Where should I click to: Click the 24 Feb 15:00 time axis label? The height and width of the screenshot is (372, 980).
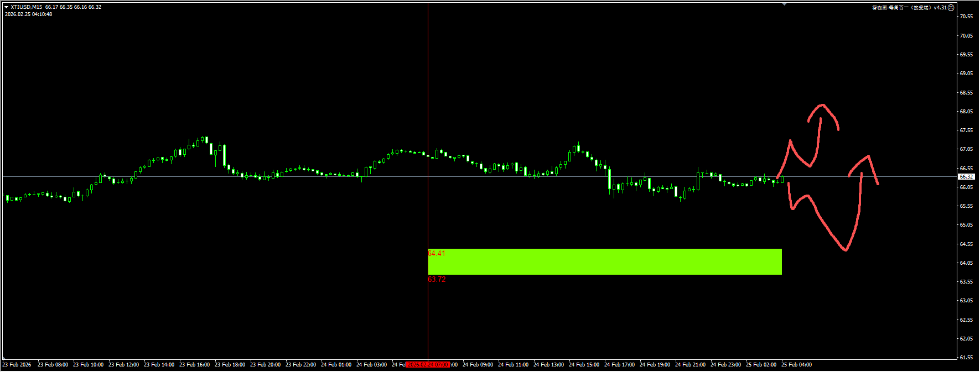coord(584,365)
